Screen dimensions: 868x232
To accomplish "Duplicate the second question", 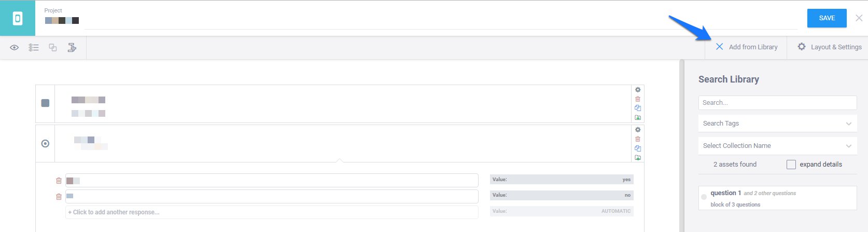I will pyautogui.click(x=638, y=148).
